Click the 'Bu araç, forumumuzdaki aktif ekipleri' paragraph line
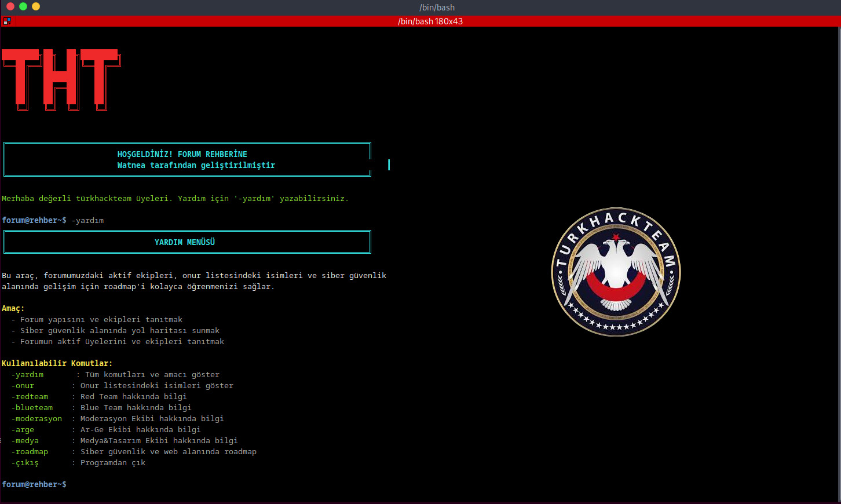Viewport: 841px width, 504px height. tap(194, 275)
